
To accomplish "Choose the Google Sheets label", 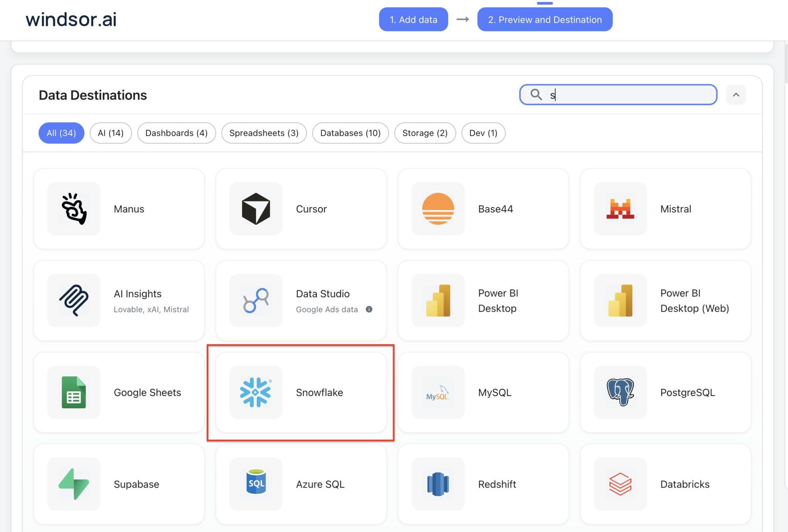I will click(147, 392).
